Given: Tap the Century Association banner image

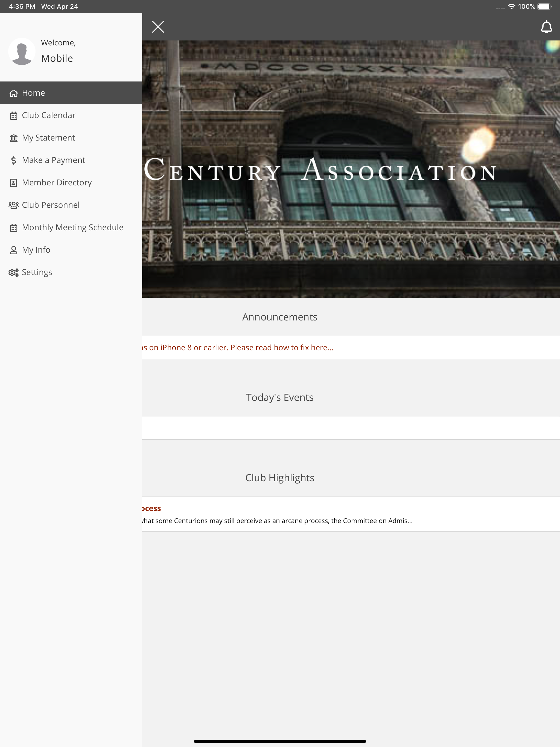Looking at the screenshot, I should tap(351, 169).
